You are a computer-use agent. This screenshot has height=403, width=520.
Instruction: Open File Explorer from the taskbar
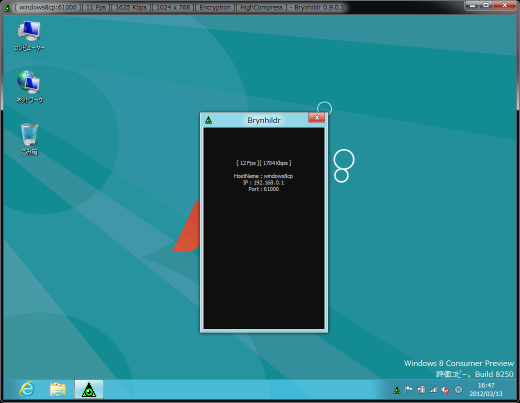click(x=58, y=389)
